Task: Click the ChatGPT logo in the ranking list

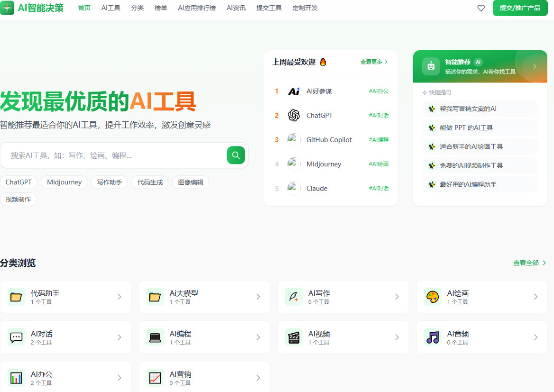Action: (x=294, y=115)
